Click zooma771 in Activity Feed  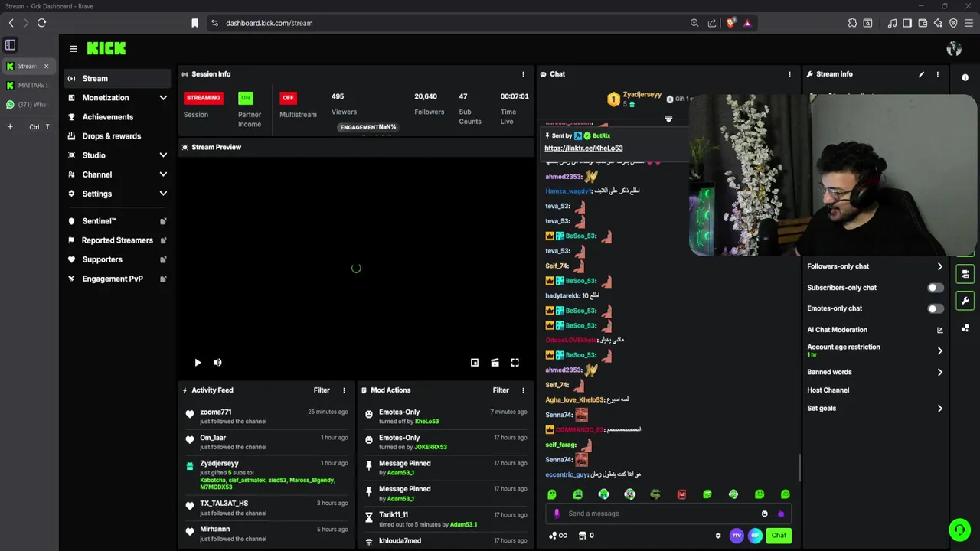point(216,412)
